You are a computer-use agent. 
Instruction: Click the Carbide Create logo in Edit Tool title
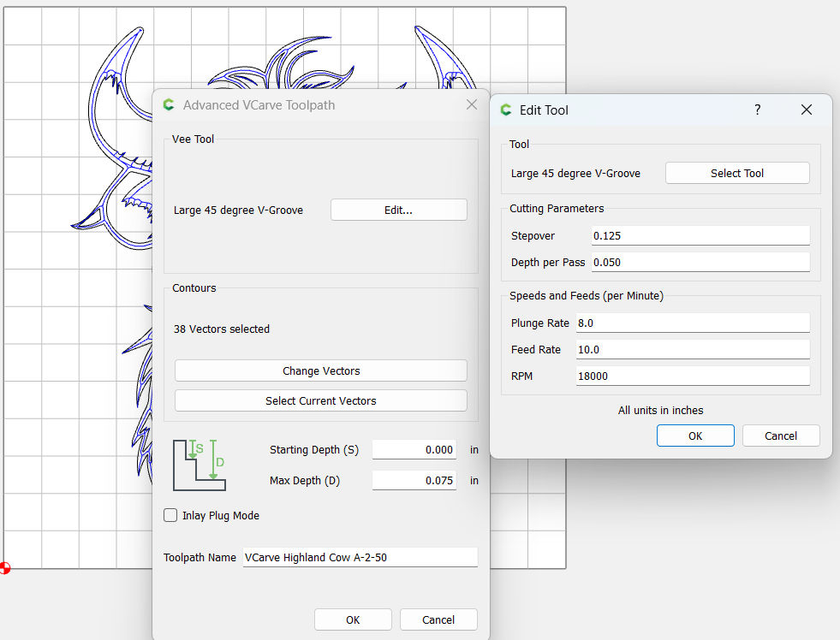(506, 110)
